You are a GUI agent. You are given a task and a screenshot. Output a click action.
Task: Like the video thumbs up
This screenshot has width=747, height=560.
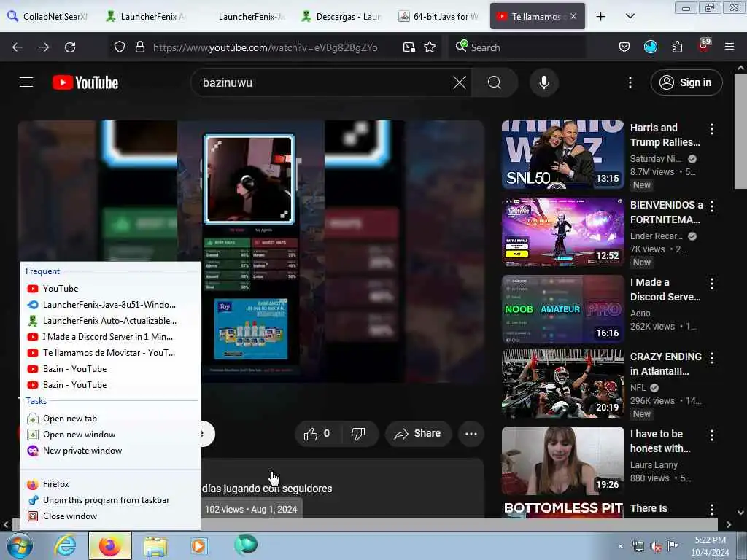click(317, 434)
